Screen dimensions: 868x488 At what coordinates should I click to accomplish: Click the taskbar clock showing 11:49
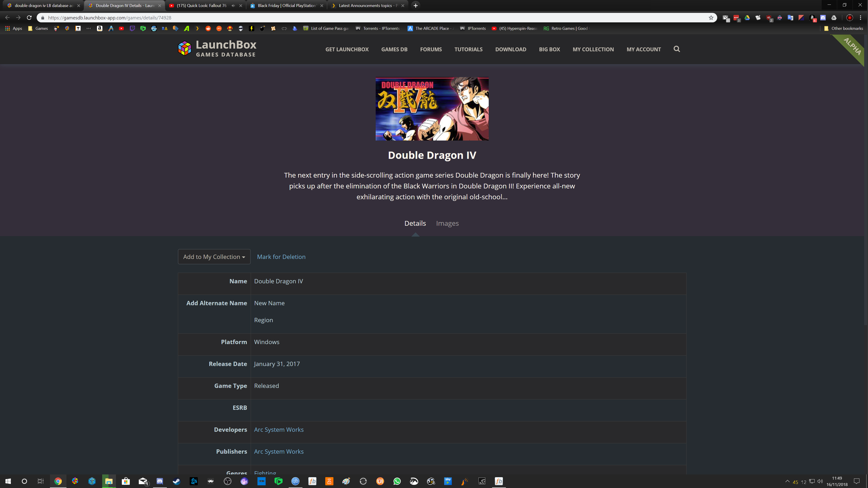[837, 481]
